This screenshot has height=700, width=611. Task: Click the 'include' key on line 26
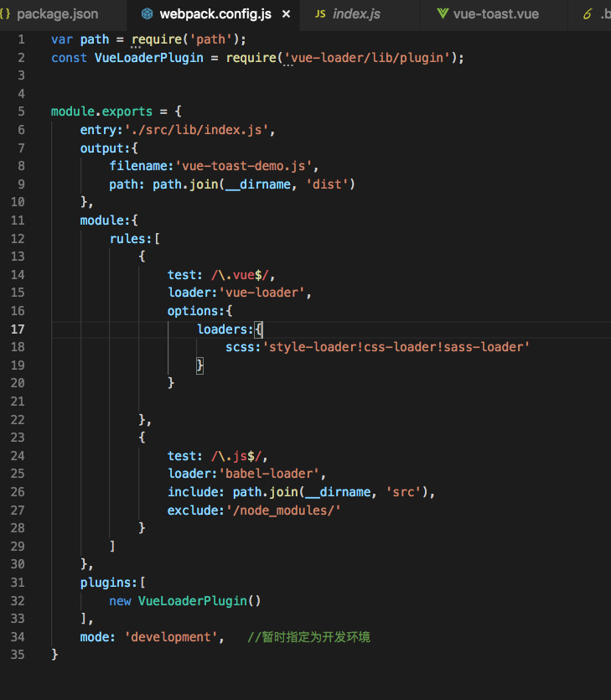coord(193,492)
